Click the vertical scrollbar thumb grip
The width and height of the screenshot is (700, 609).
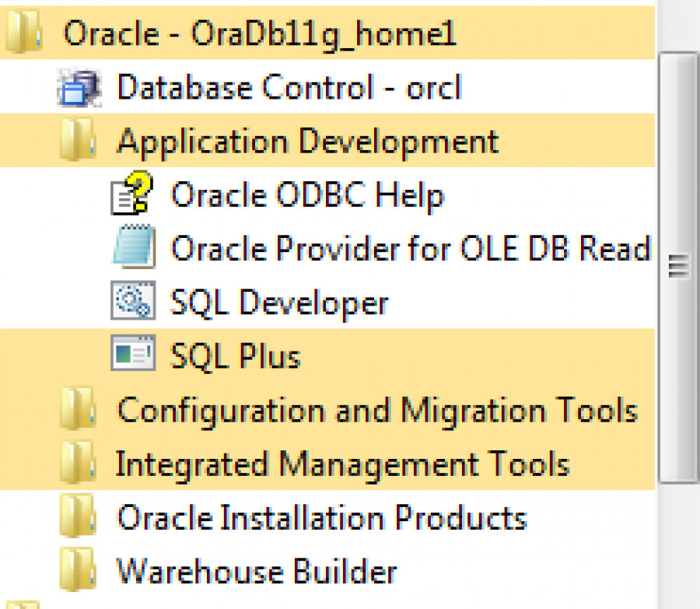679,268
